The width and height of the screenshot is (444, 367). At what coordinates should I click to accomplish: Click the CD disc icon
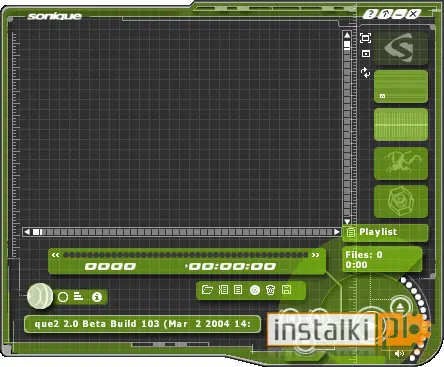[x=255, y=290]
